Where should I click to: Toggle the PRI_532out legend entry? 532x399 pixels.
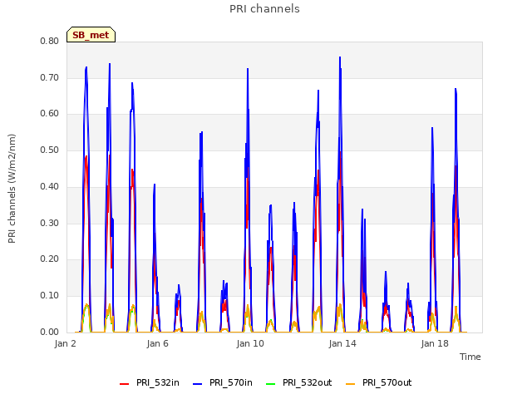click(299, 382)
